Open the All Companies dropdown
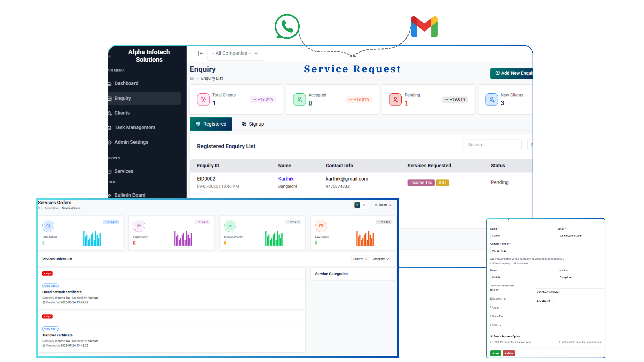 (x=235, y=53)
